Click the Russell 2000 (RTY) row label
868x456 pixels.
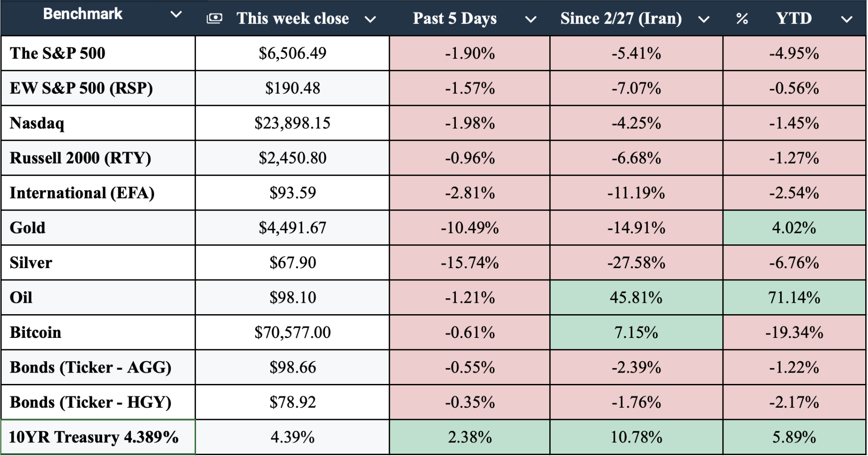[x=80, y=158]
